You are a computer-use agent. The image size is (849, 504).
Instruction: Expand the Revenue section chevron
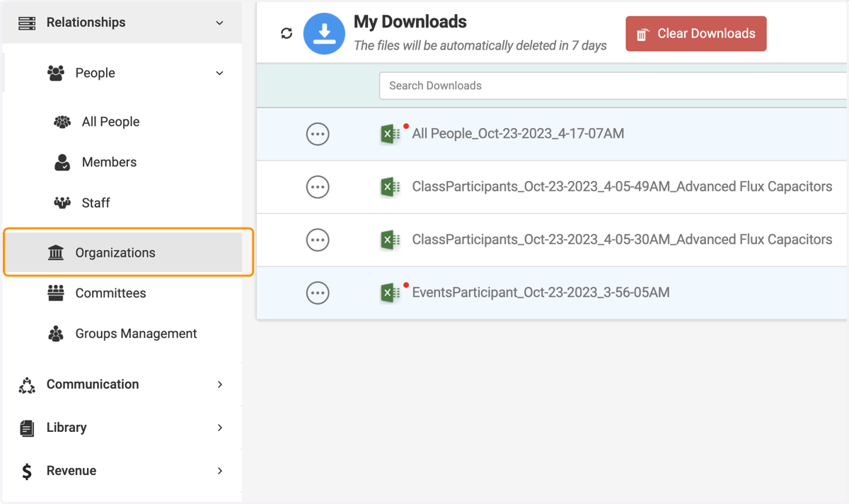(220, 471)
